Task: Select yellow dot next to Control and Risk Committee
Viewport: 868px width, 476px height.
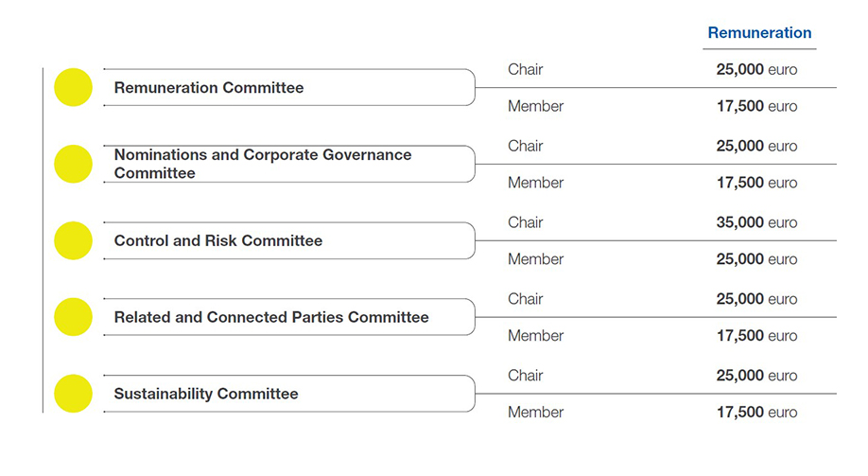Action: tap(73, 240)
